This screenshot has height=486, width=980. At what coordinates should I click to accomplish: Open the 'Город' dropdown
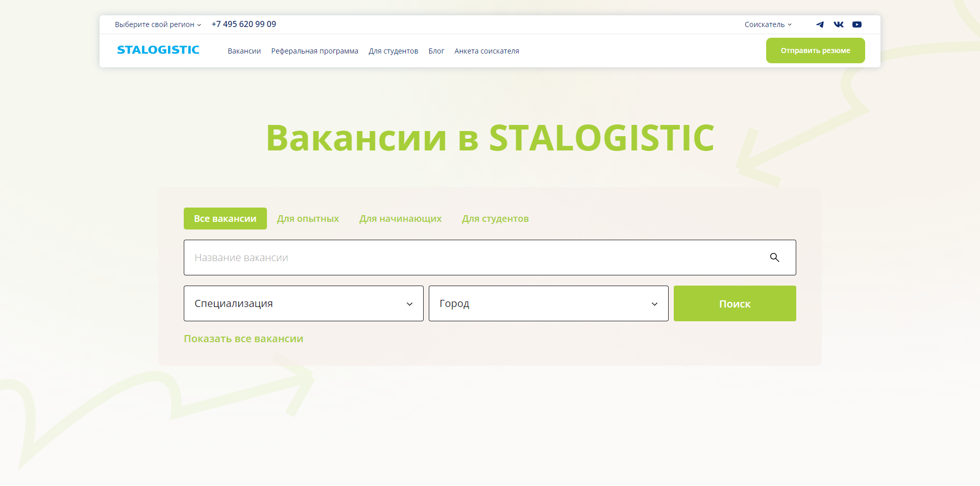point(549,303)
